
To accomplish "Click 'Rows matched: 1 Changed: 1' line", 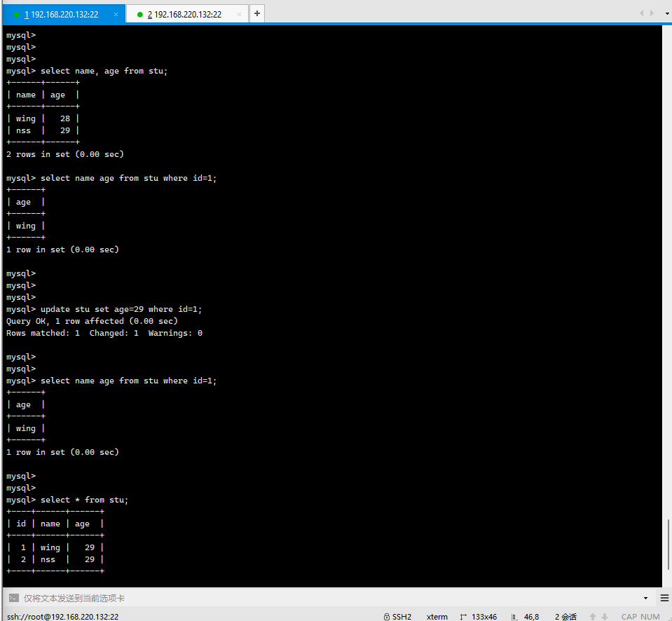I will point(104,333).
